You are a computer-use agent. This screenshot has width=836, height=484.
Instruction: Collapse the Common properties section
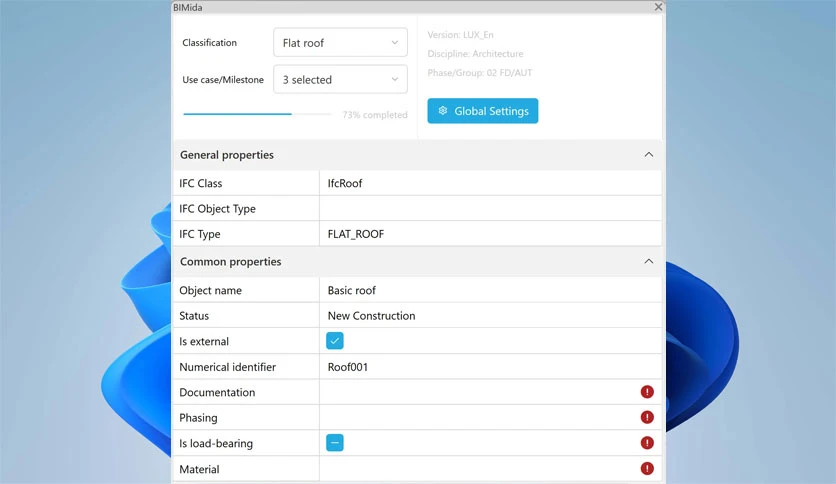pyautogui.click(x=648, y=261)
